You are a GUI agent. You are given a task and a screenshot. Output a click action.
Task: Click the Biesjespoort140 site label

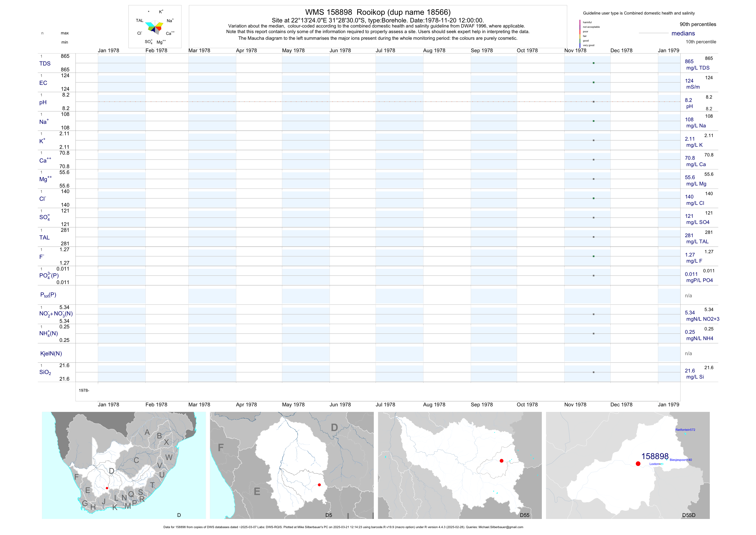681,460
